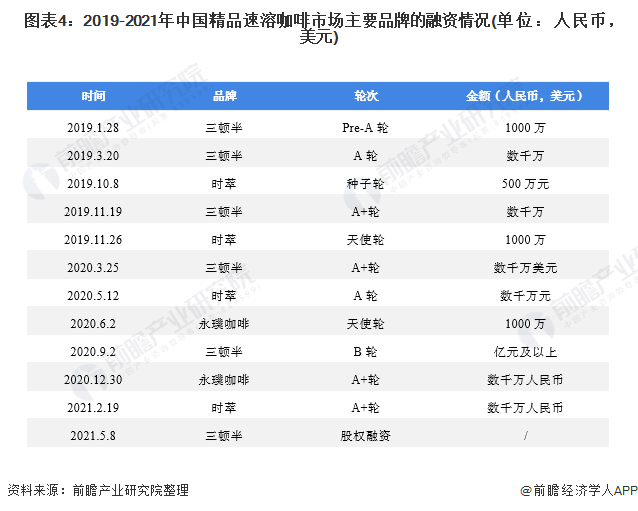This screenshot has width=638, height=511.
Task: Select the date 2021.5.8
Action: (93, 436)
